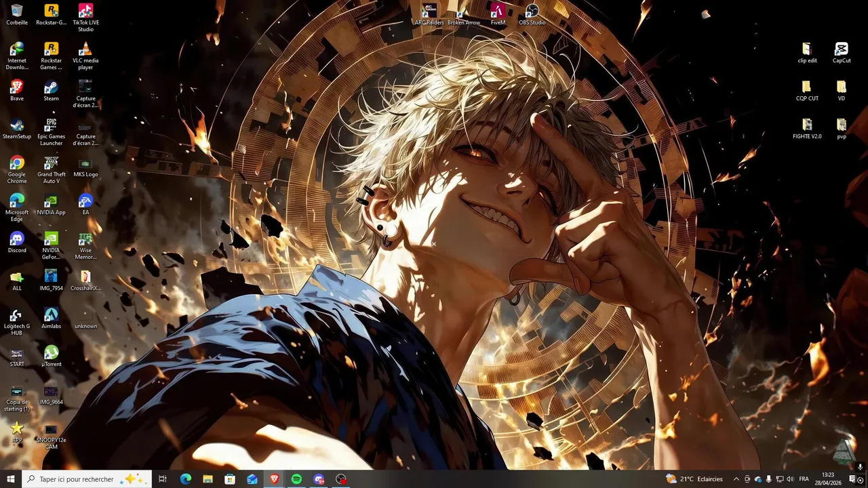868x488 pixels.
Task: Open network settings tray icon
Action: [x=779, y=479]
